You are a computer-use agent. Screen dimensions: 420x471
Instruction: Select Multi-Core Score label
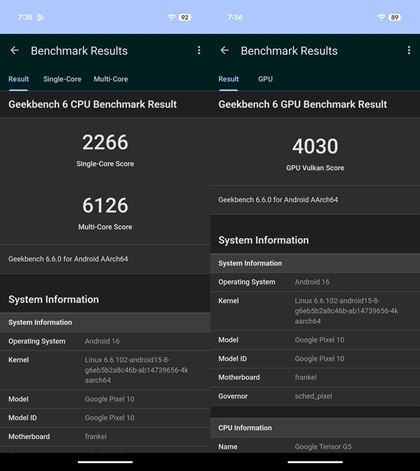(105, 227)
